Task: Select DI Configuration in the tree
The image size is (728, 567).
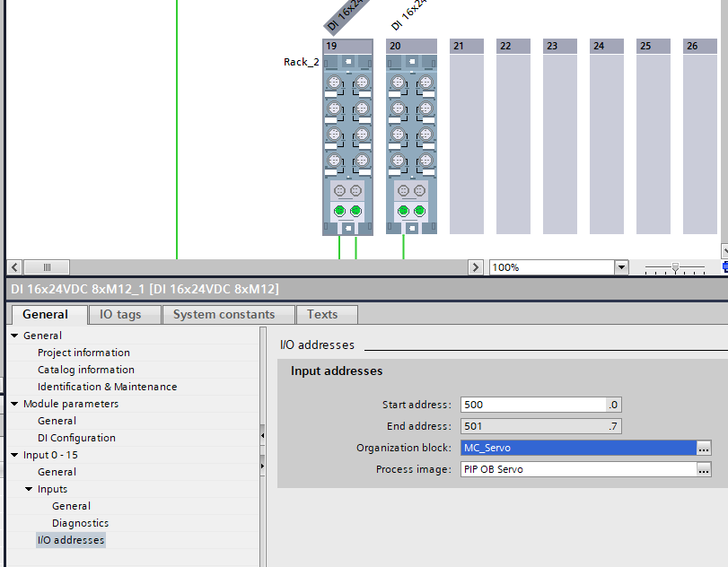Action: click(x=76, y=438)
